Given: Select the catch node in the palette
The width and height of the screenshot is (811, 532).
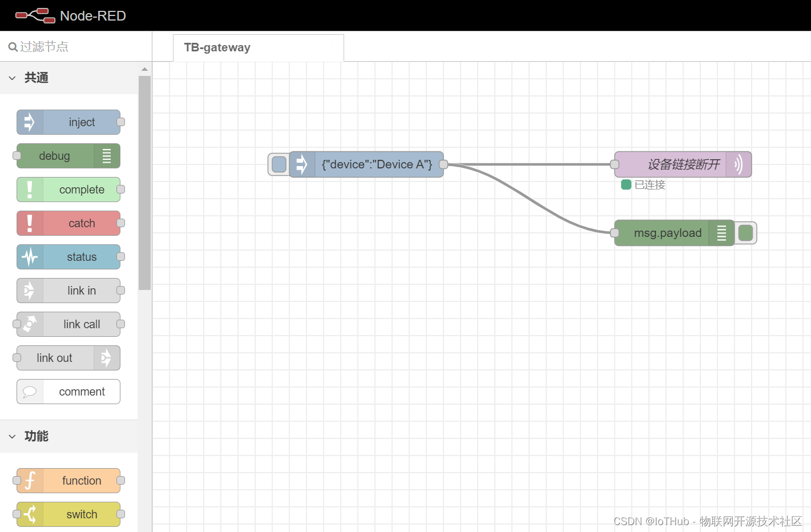Looking at the screenshot, I should 74,223.
